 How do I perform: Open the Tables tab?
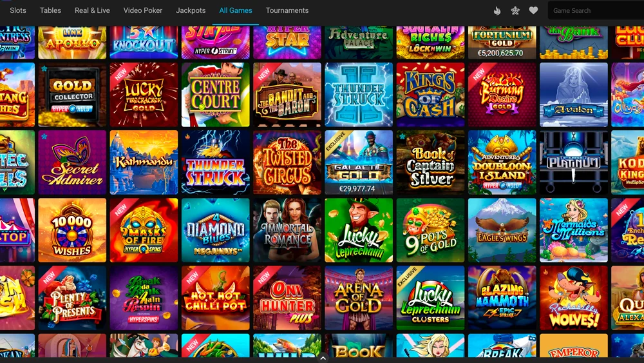pyautogui.click(x=50, y=11)
